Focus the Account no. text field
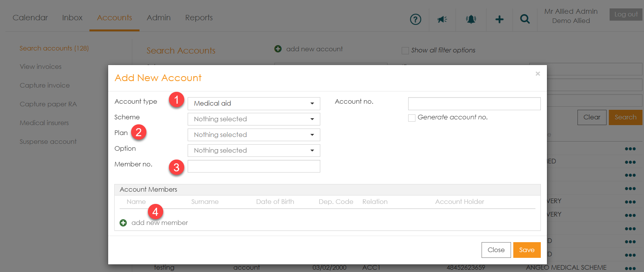 (x=474, y=103)
